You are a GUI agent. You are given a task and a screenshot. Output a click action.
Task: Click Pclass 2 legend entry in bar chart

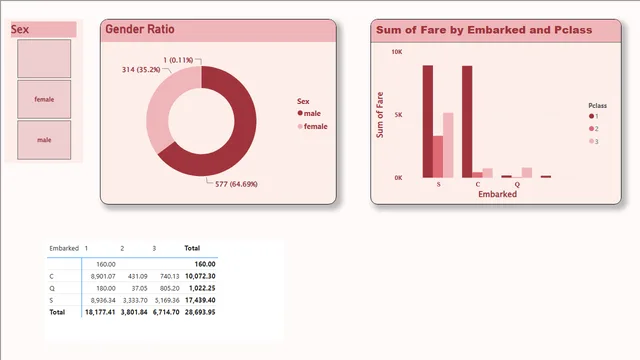(593, 129)
